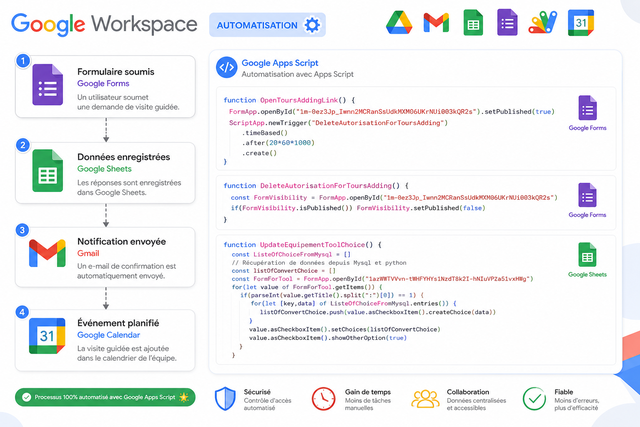
Task: Click the Notification envoyée Gmail card
Action: click(x=105, y=258)
